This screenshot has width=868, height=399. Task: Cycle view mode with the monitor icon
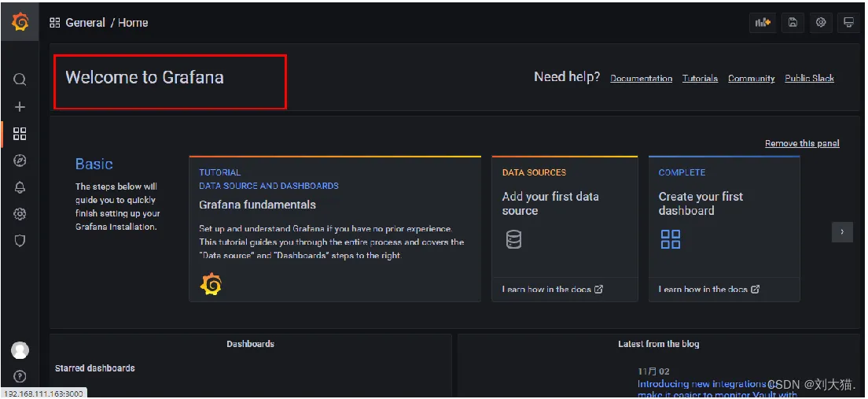pos(848,22)
